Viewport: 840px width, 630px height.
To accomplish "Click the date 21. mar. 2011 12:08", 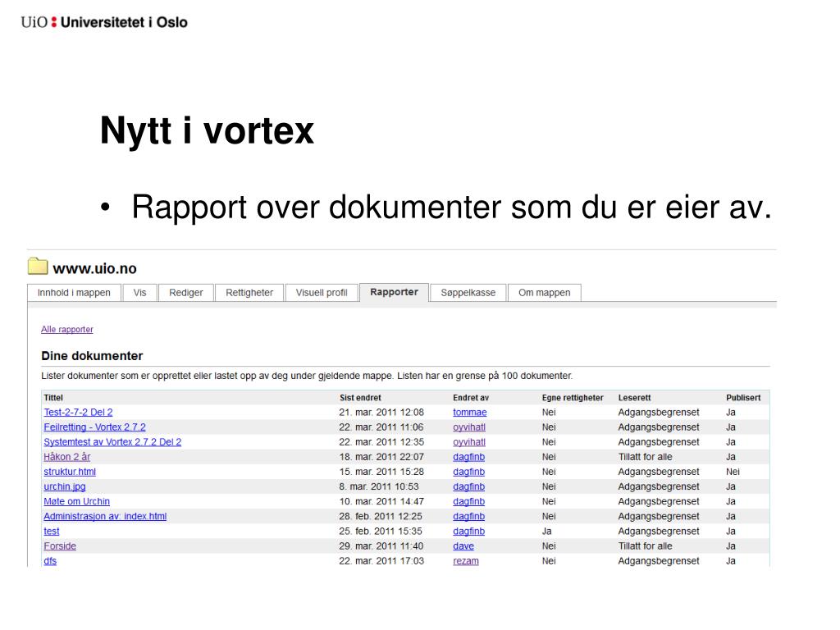I will click(x=381, y=412).
